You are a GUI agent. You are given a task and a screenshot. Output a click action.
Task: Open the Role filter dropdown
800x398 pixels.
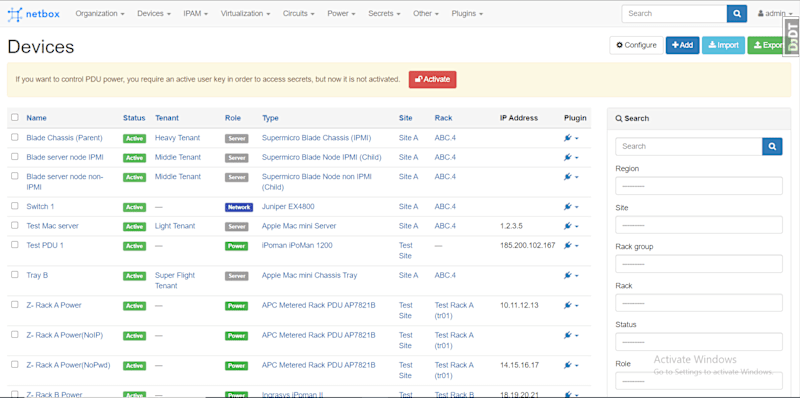tap(698, 381)
